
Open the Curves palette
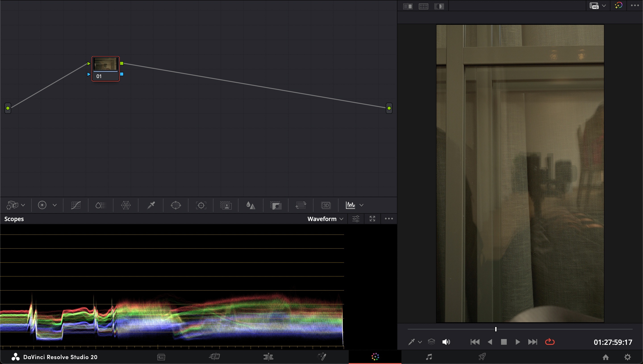(x=75, y=205)
